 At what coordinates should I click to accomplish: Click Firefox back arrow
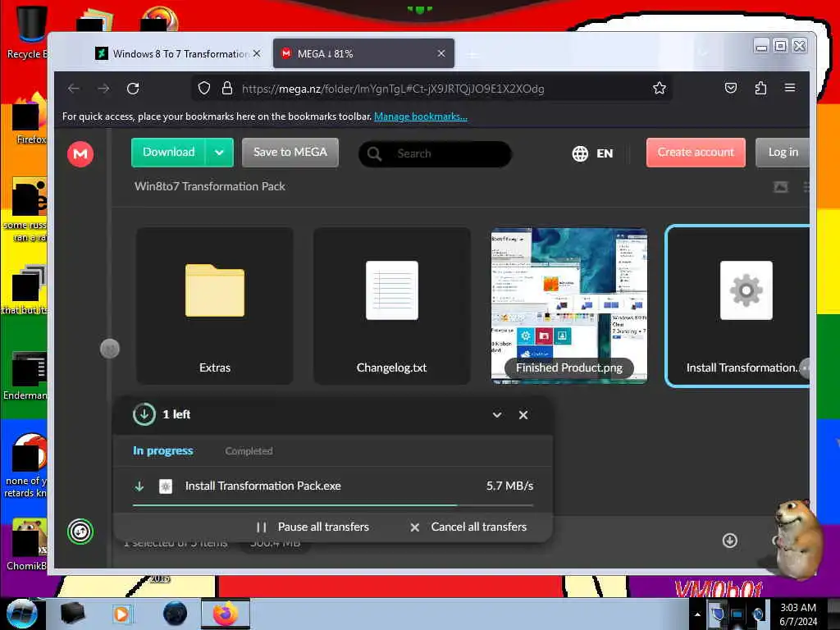click(x=74, y=89)
